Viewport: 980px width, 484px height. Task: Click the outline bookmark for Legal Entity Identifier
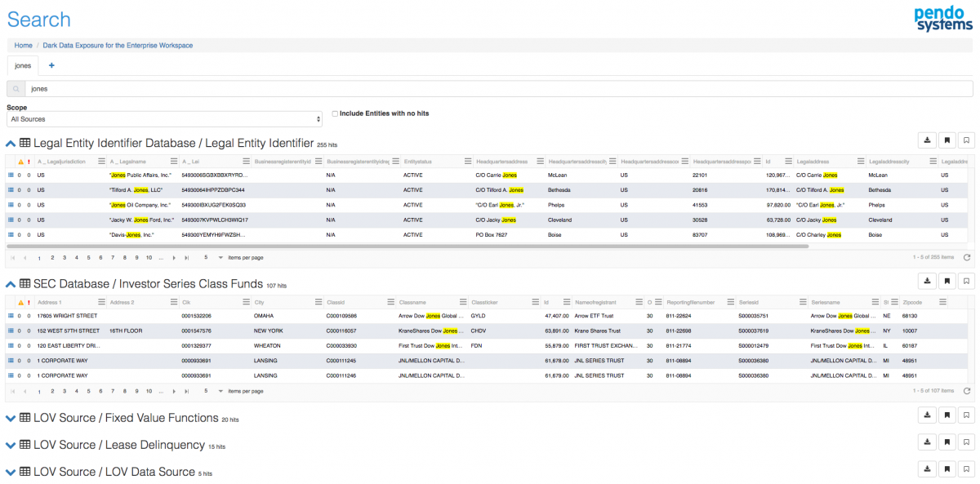pyautogui.click(x=966, y=140)
